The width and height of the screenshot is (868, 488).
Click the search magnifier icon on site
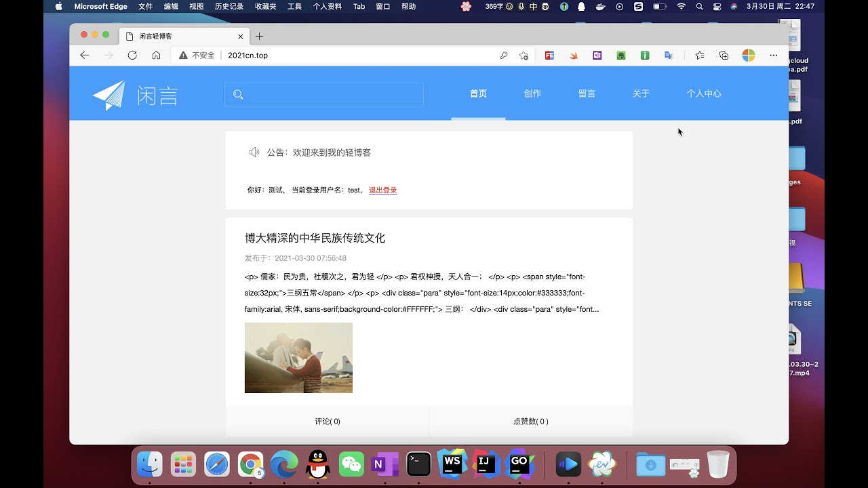click(238, 95)
